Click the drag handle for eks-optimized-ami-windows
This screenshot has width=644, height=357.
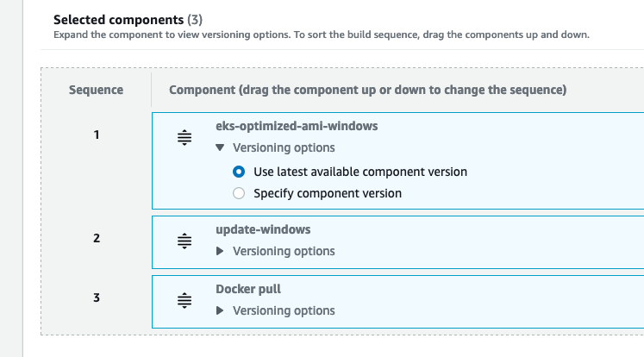click(x=184, y=137)
